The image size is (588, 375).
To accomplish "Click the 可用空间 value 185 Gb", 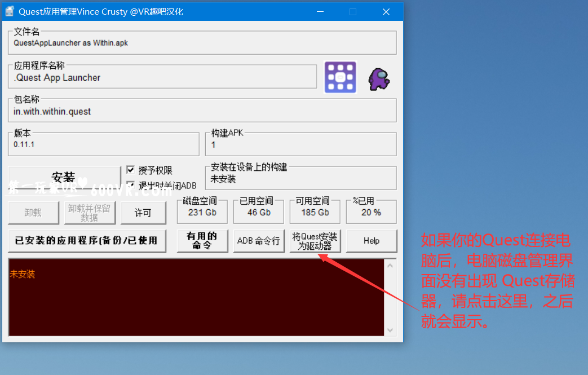I will [315, 212].
